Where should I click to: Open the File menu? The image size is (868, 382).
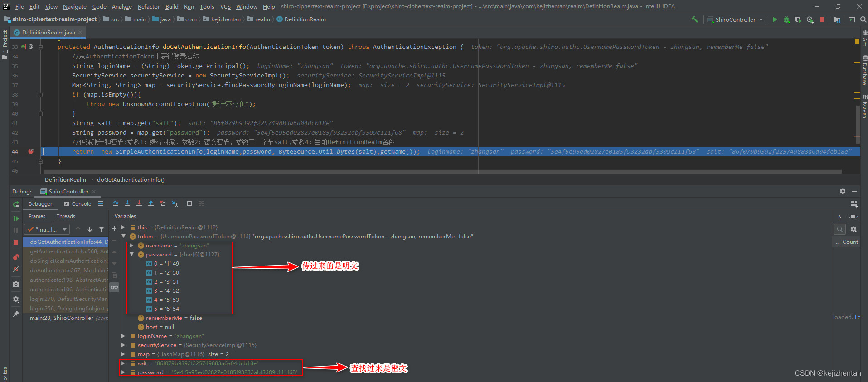tap(19, 6)
